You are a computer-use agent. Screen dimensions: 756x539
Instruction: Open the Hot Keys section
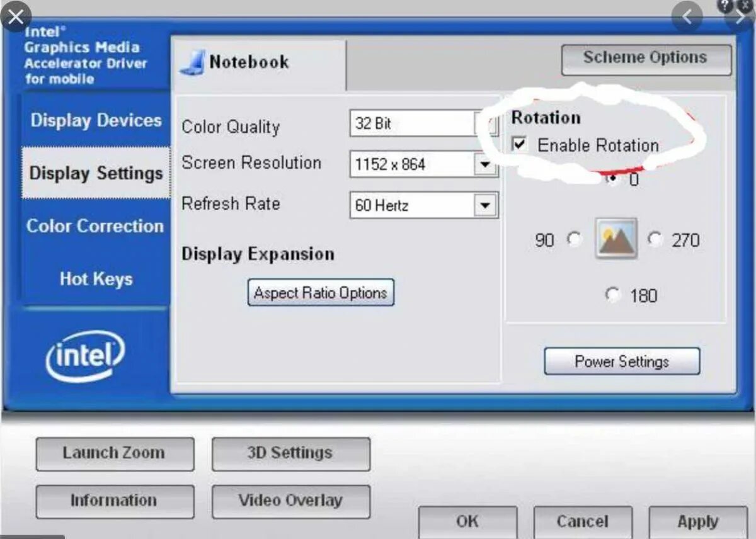pyautogui.click(x=96, y=278)
